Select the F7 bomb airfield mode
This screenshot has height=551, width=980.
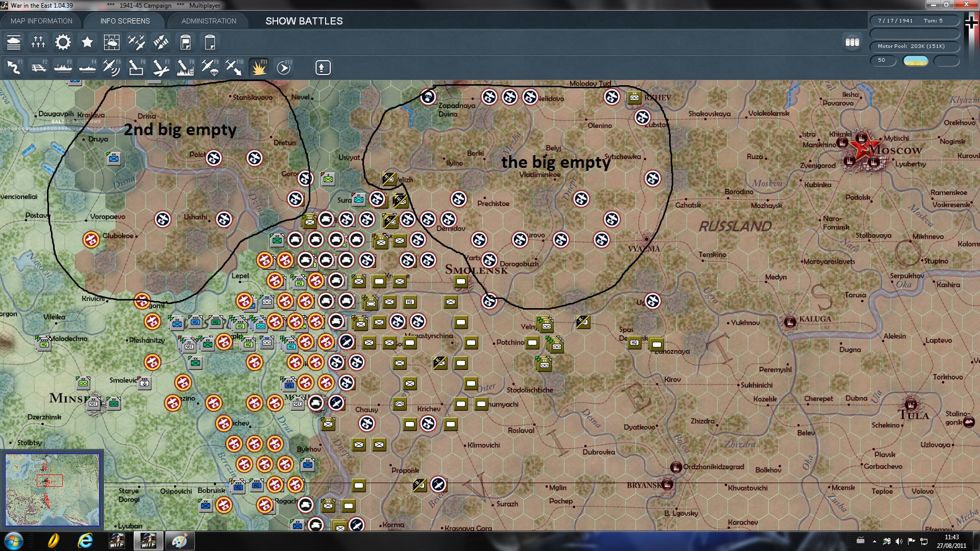tap(161, 67)
